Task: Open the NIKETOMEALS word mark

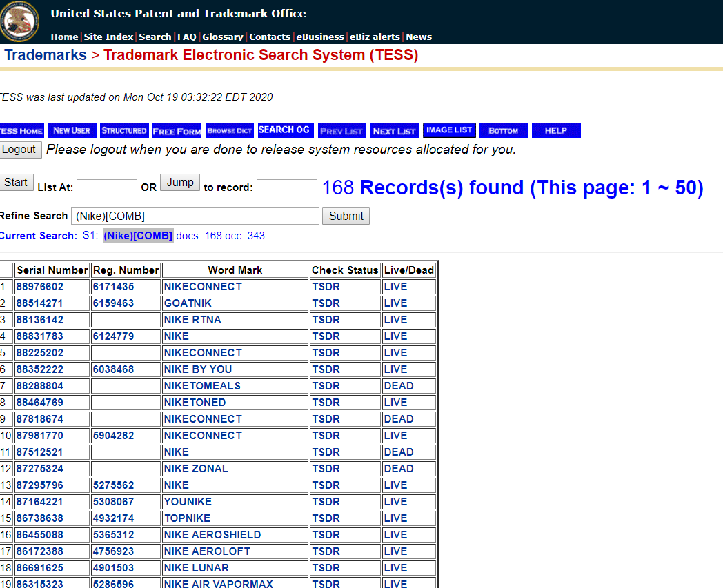Action: (202, 386)
